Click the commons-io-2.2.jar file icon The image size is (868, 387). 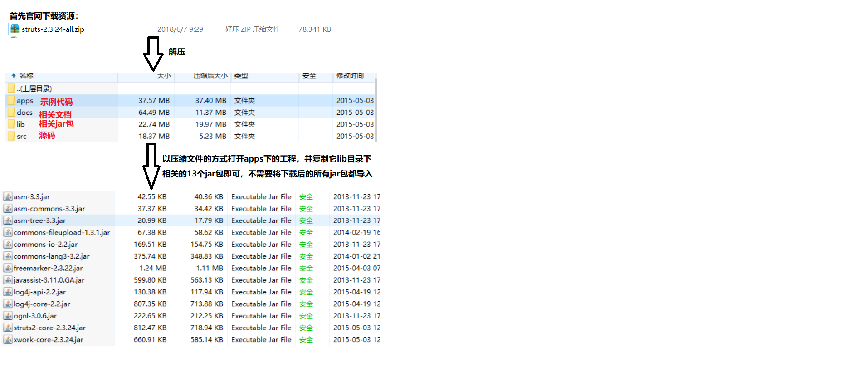pyautogui.click(x=8, y=244)
